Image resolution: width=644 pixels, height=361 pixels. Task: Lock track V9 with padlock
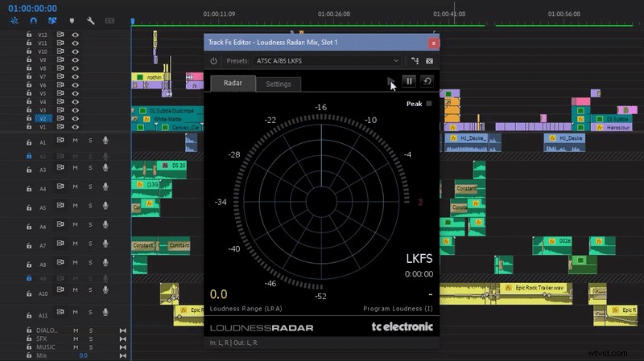pos(29,59)
